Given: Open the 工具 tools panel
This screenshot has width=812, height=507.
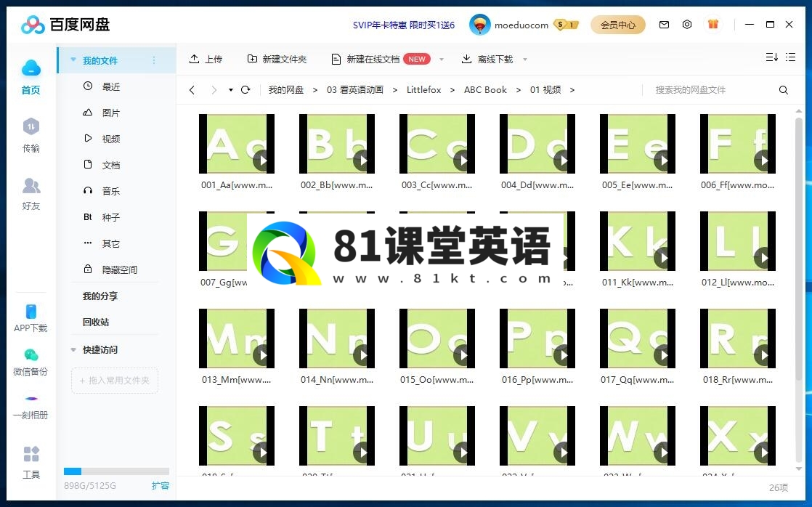Looking at the screenshot, I should [31, 462].
